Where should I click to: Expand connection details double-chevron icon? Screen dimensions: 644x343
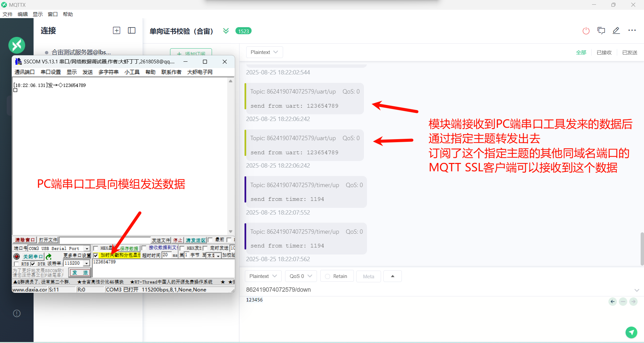coord(226,31)
